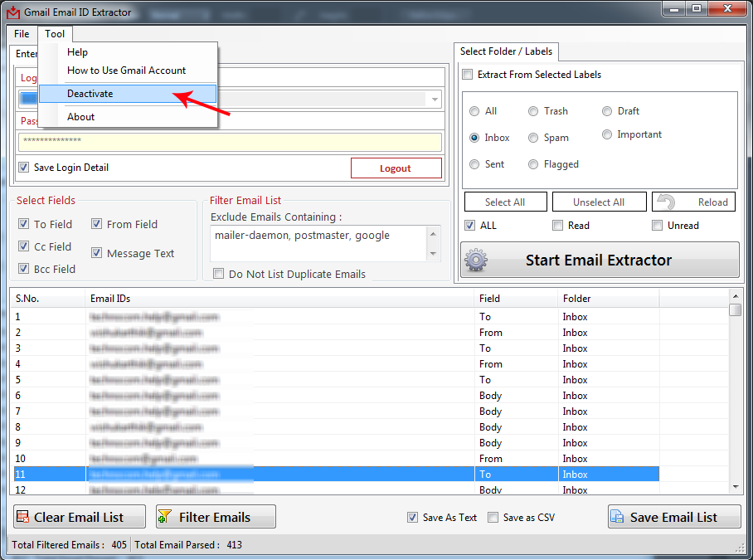Click Start Email Extractor button
The height and width of the screenshot is (560, 753).
(x=600, y=260)
